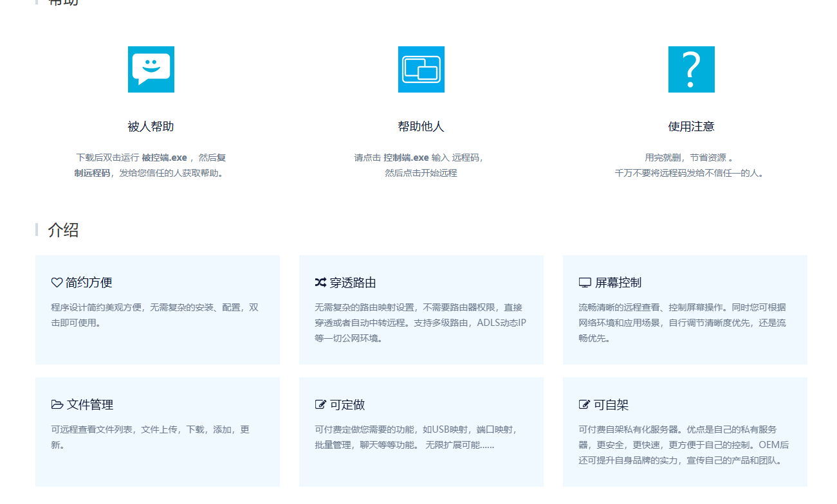Select the 被人帮助 heading
This screenshot has height=504, width=837.
coord(151,127)
